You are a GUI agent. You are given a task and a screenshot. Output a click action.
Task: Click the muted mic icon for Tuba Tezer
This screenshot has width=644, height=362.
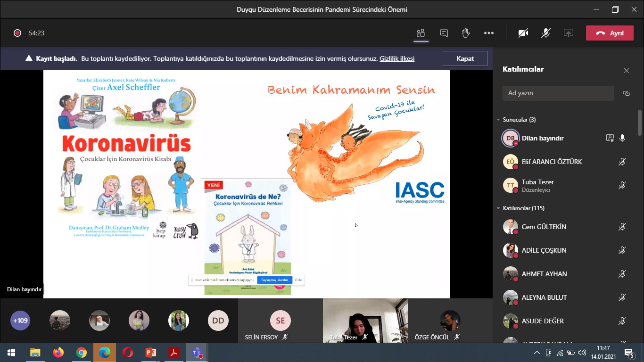(x=622, y=185)
